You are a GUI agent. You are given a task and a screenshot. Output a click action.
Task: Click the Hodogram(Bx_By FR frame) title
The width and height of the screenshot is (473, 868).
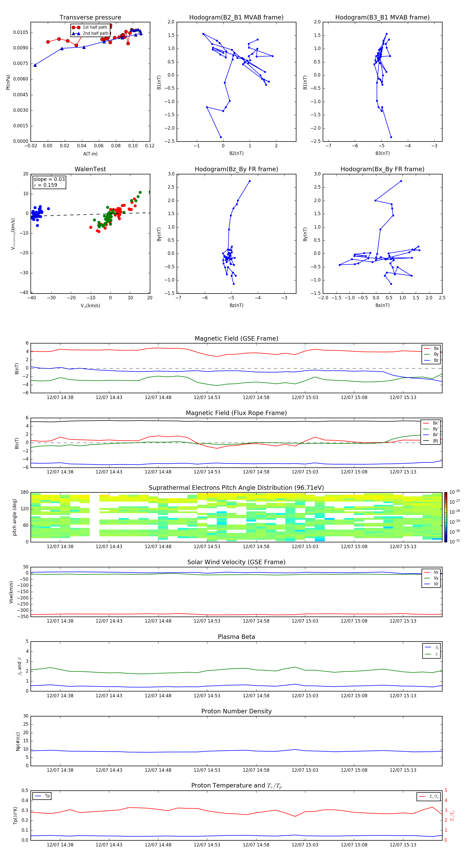click(382, 169)
